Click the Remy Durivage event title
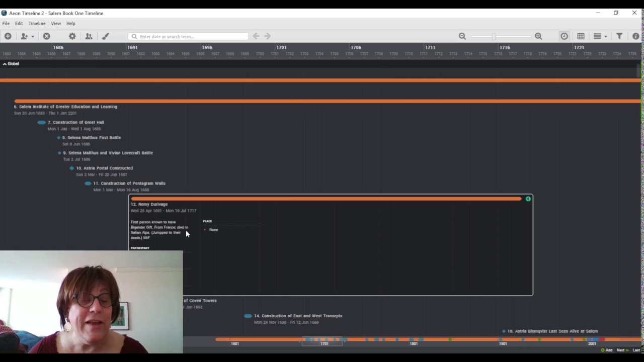 [149, 204]
